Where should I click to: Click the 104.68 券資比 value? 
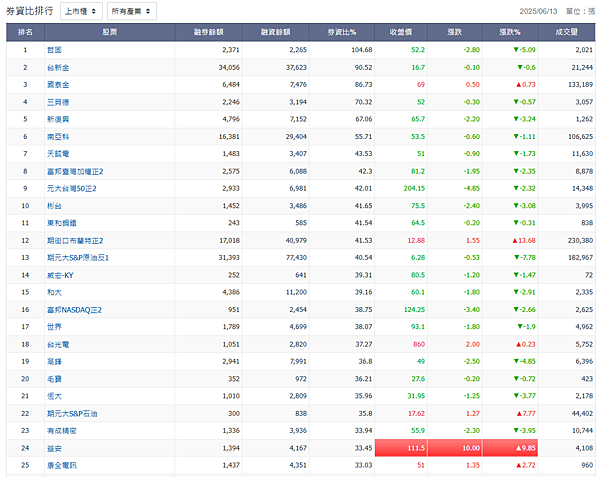point(362,50)
